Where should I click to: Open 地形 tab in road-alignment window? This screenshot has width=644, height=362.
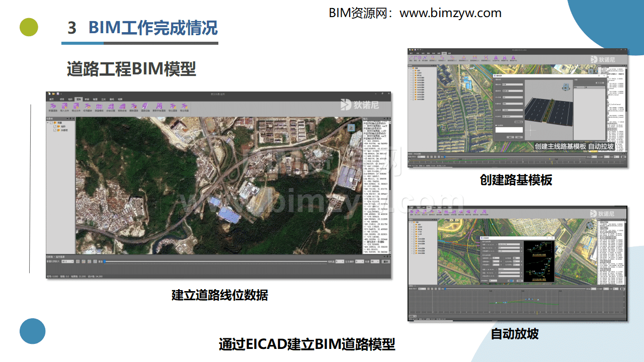[x=70, y=100]
